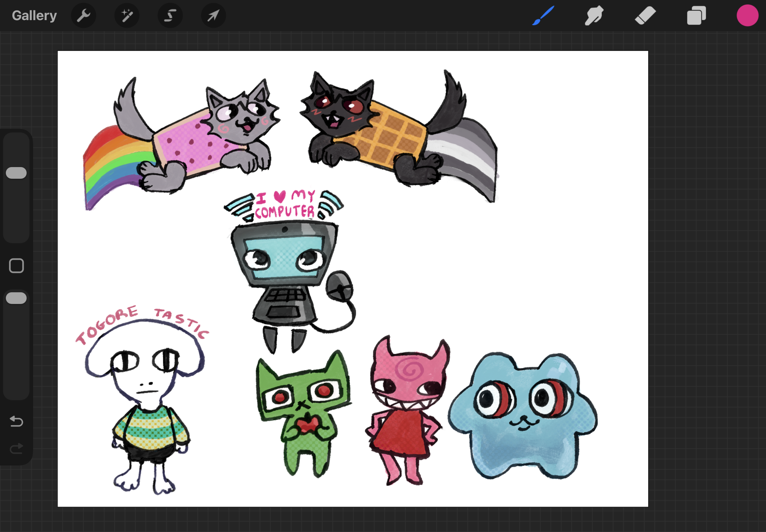Screen dimensions: 766x532
Task: Select the Eraser tool
Action: 645,15
